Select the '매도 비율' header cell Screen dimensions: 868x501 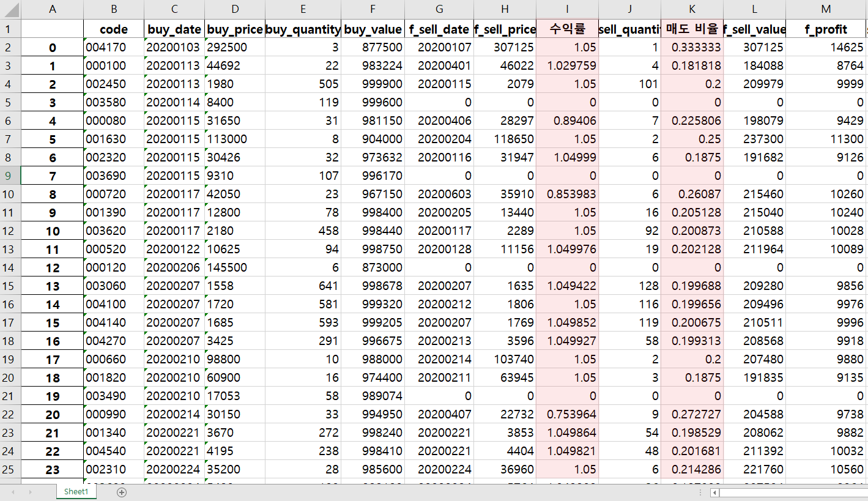coord(692,29)
